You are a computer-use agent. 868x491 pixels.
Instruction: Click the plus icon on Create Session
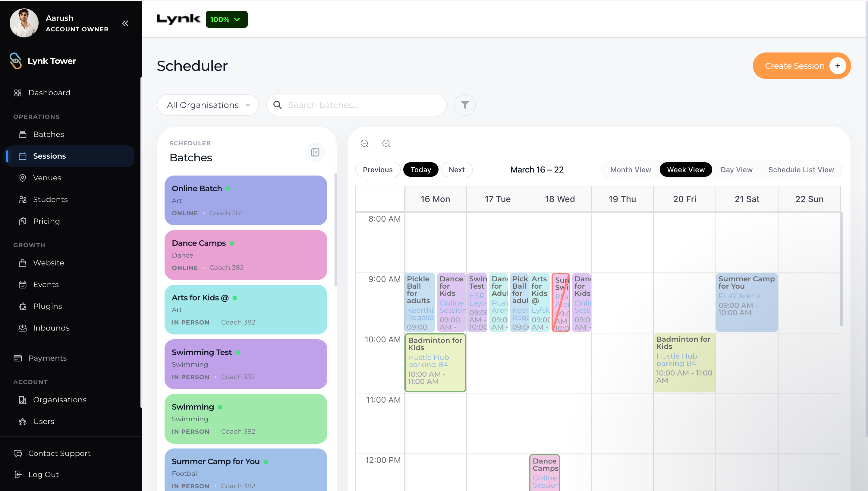pos(838,66)
